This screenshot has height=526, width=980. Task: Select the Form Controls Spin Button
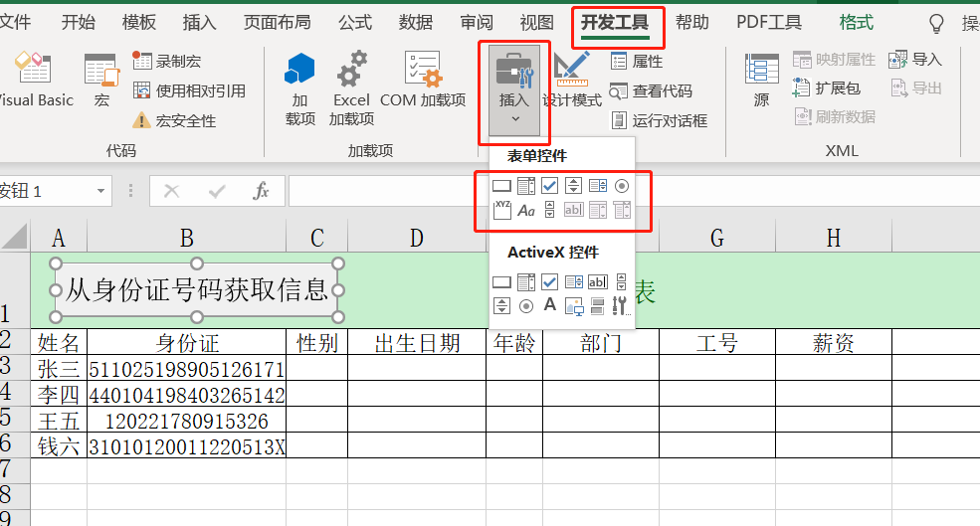tap(573, 186)
